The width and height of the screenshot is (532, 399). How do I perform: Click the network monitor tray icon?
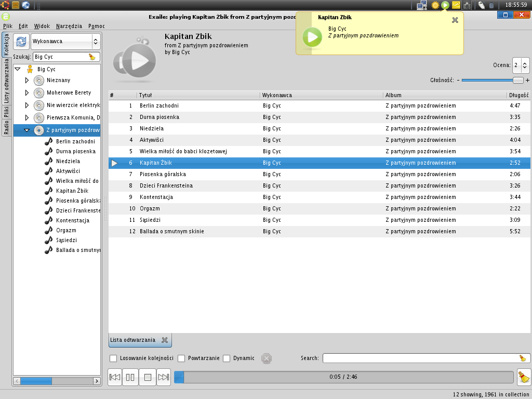pos(422,5)
